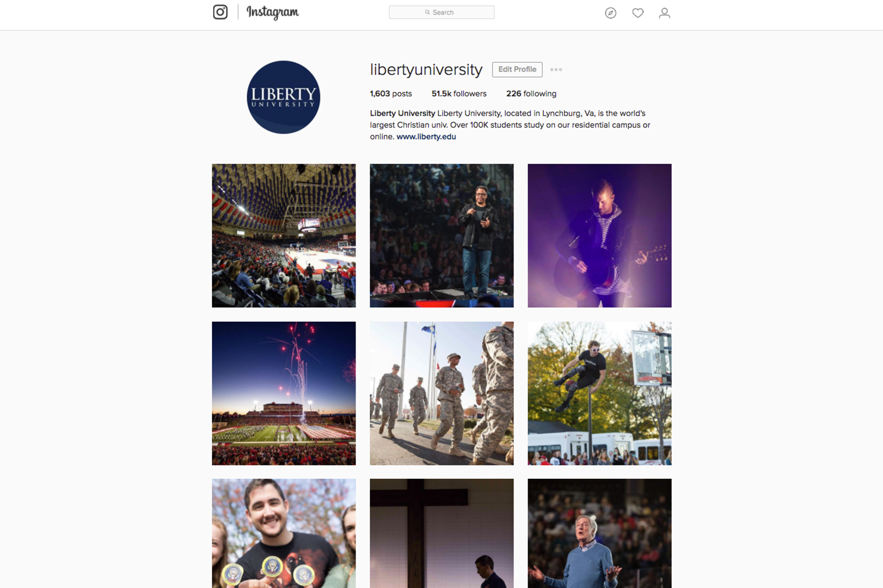Click the 1,603 posts count
Viewport: 883px width, 588px height.
(391, 93)
